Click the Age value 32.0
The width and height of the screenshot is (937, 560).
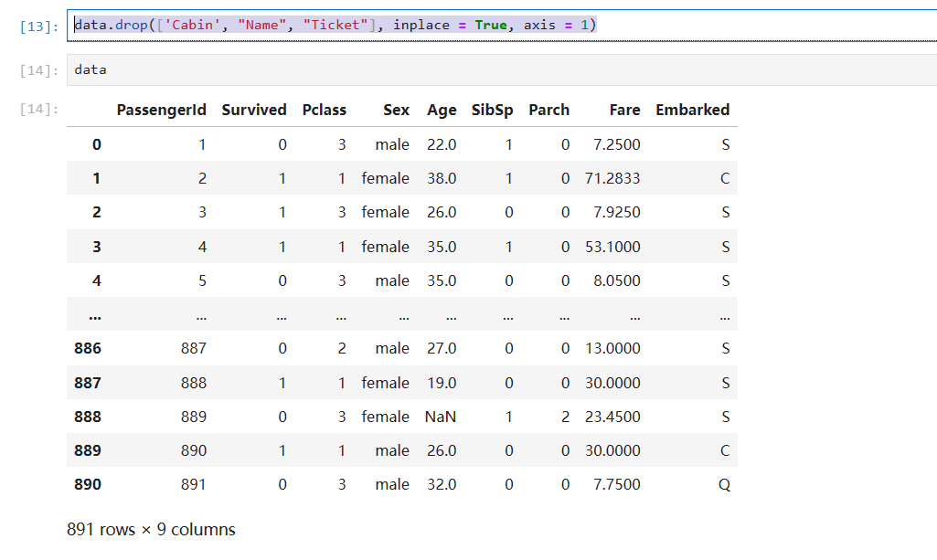point(442,484)
